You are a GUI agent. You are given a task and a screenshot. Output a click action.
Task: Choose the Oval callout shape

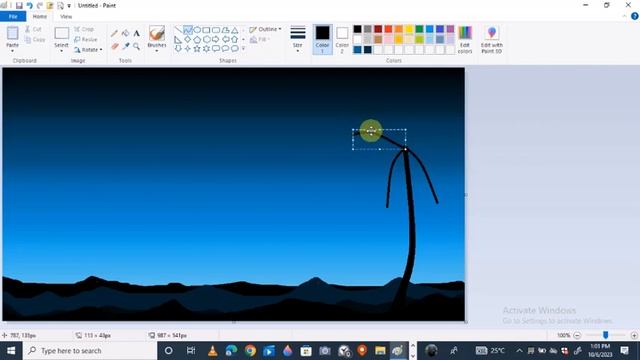pyautogui.click(x=225, y=49)
